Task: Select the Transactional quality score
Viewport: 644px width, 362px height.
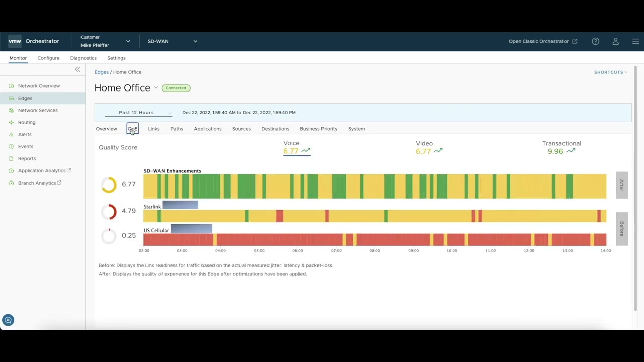Action: 561,147
